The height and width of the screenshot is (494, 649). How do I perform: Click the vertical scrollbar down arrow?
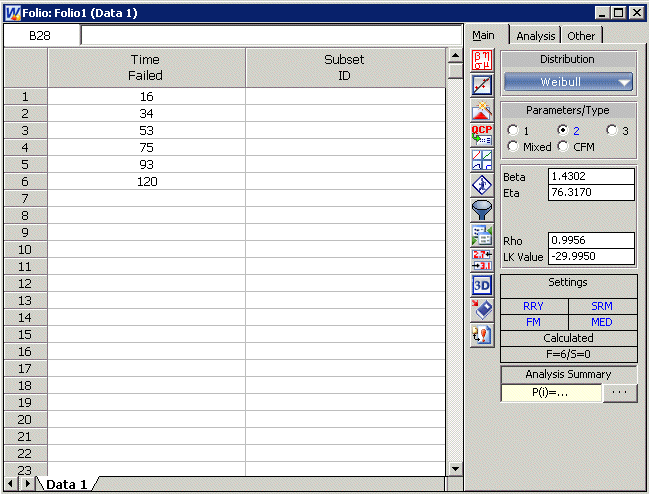coord(455,468)
